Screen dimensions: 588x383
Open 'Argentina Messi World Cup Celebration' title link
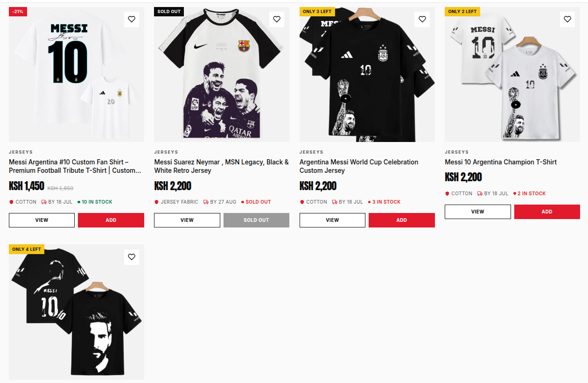pos(359,166)
